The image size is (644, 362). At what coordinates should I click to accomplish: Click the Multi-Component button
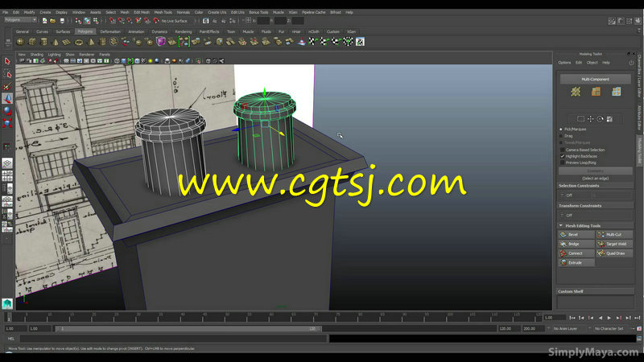595,79
